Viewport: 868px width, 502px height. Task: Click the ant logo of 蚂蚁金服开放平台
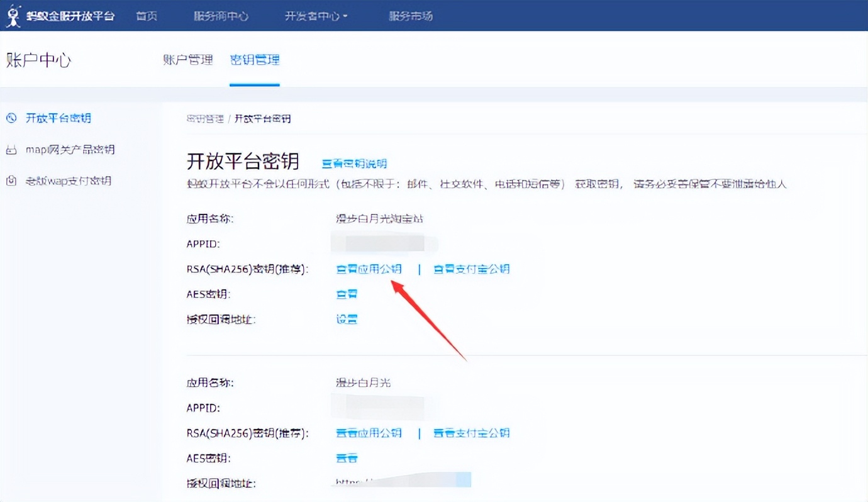coord(13,16)
